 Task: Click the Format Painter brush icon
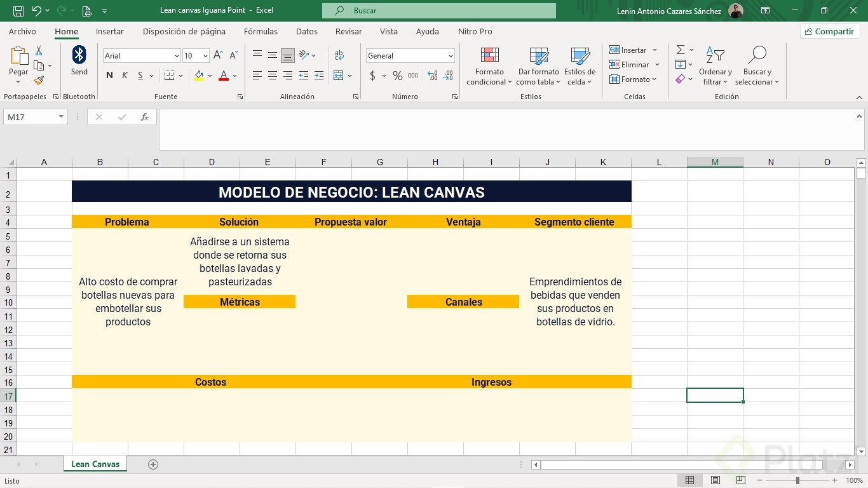coord(39,81)
